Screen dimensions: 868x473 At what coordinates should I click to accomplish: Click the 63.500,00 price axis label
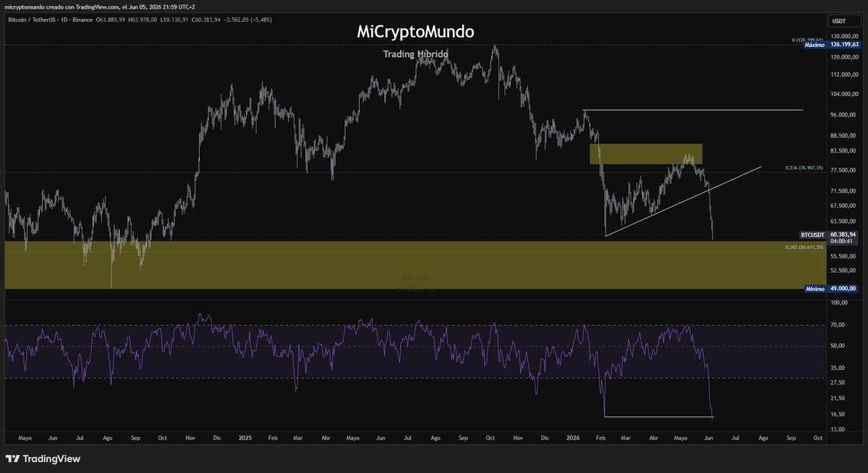pyautogui.click(x=843, y=222)
